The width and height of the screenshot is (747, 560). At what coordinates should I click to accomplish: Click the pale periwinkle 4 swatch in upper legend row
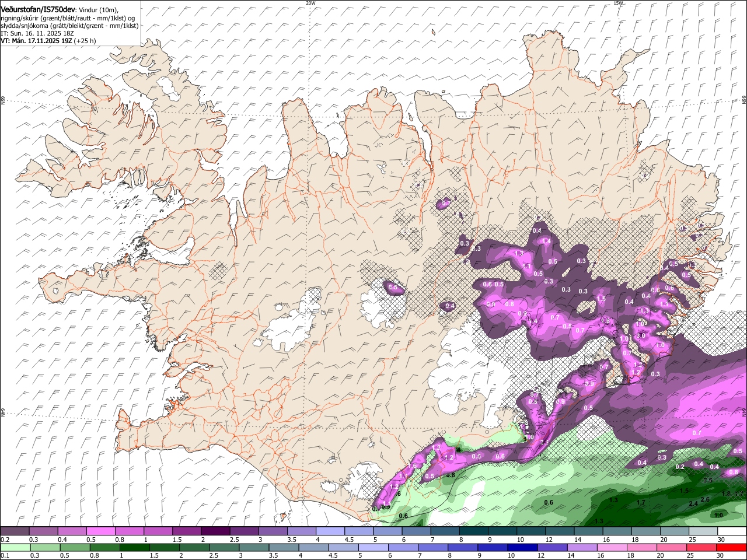pos(330,531)
